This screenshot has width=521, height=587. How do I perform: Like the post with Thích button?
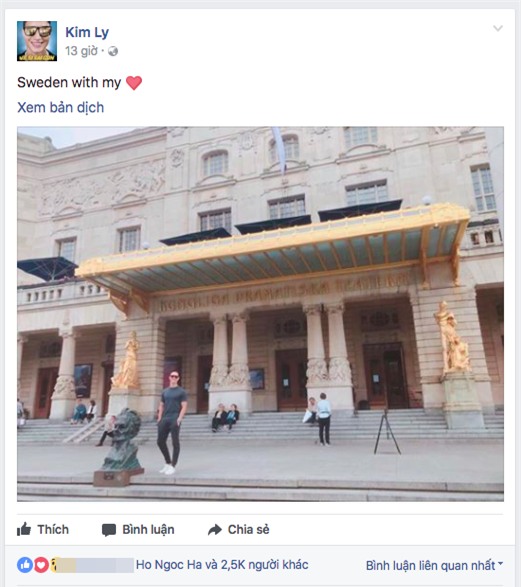click(x=43, y=529)
